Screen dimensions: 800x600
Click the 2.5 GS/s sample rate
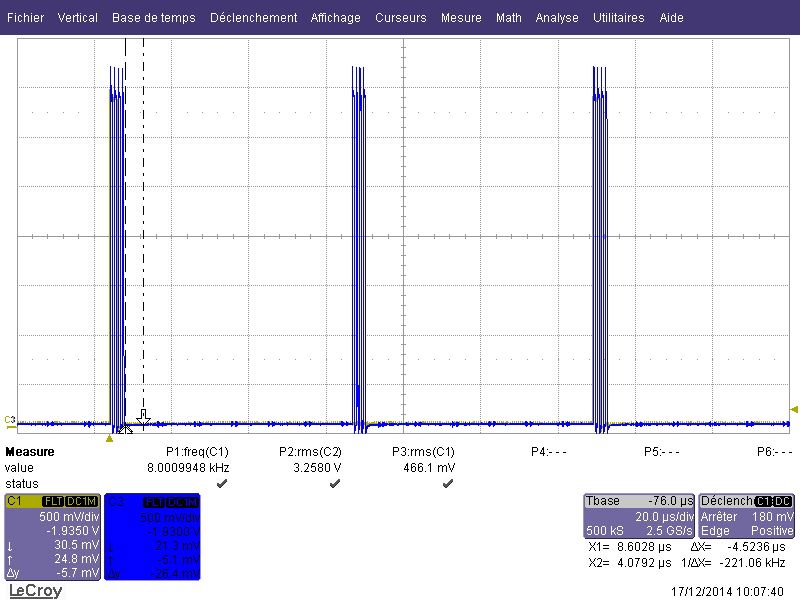tap(669, 531)
